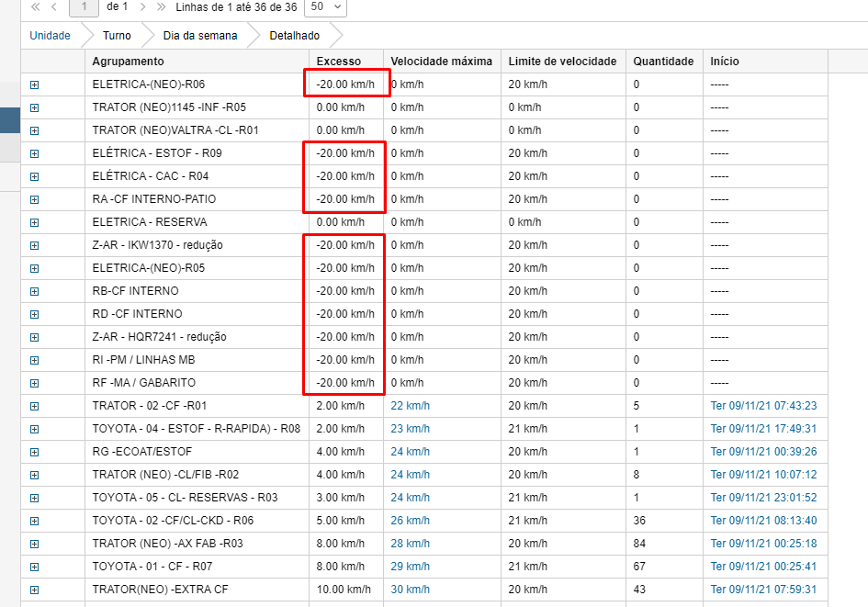
Task: Jump to last page arrow icon
Action: tap(162, 6)
